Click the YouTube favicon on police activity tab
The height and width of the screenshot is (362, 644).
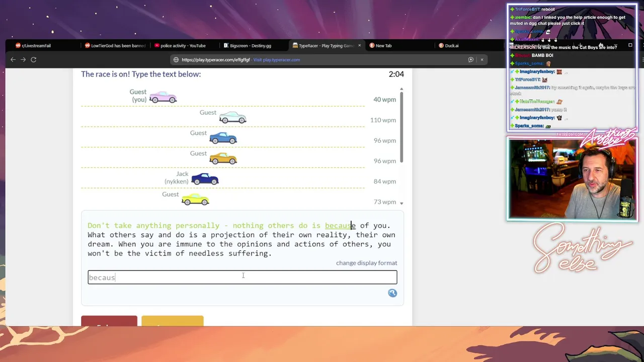[157, 45]
